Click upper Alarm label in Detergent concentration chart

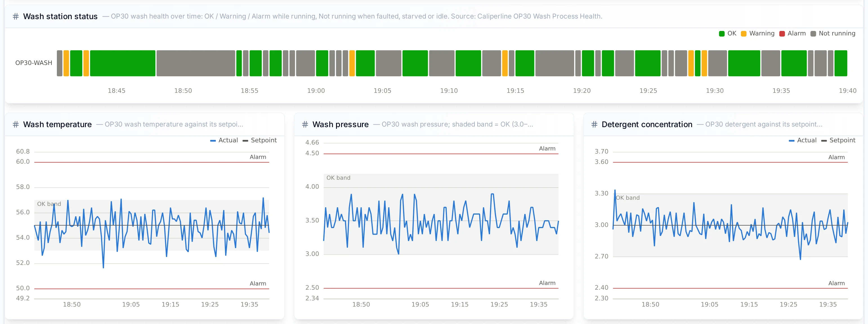[x=836, y=157]
